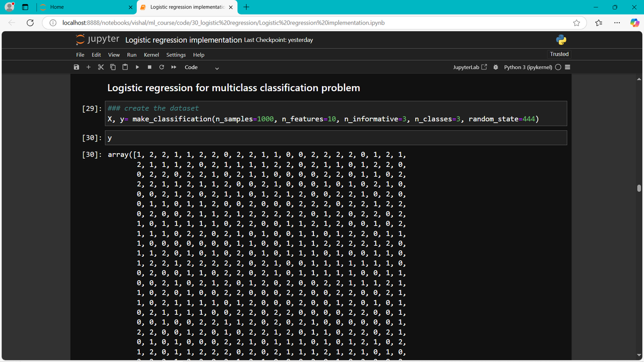
Task: Select the Python 3 (ipykernel) kernel name
Action: coord(528,67)
